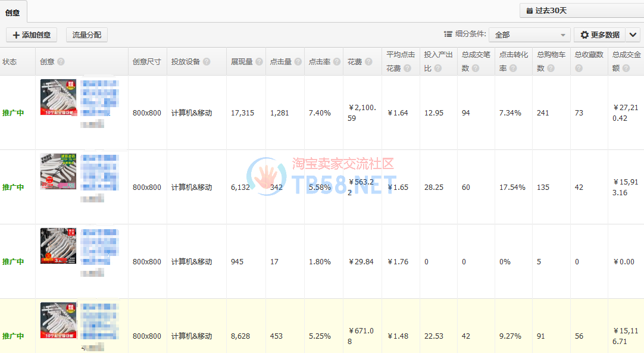Viewport: 644px width, 353px height.
Task: Open creative thumbnail in the 6,132 impressions row
Action: click(58, 171)
